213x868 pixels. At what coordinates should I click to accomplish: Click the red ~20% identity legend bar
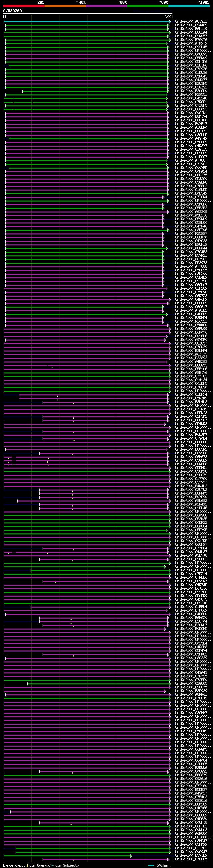(24, 6)
